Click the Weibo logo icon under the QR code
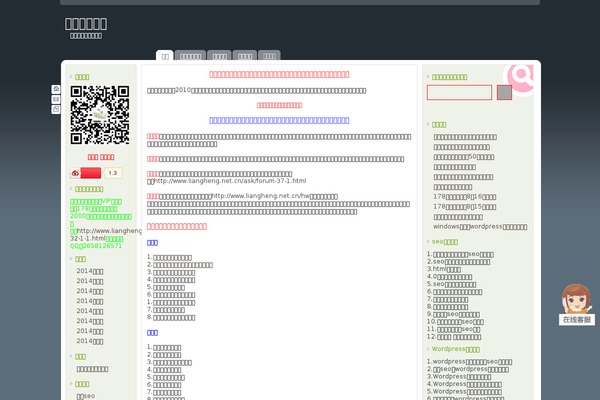 75,173
